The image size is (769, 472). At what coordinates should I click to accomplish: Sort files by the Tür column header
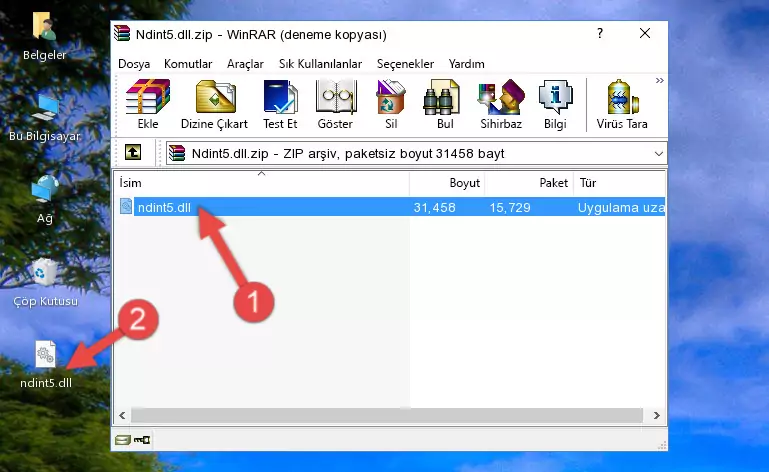pos(619,183)
